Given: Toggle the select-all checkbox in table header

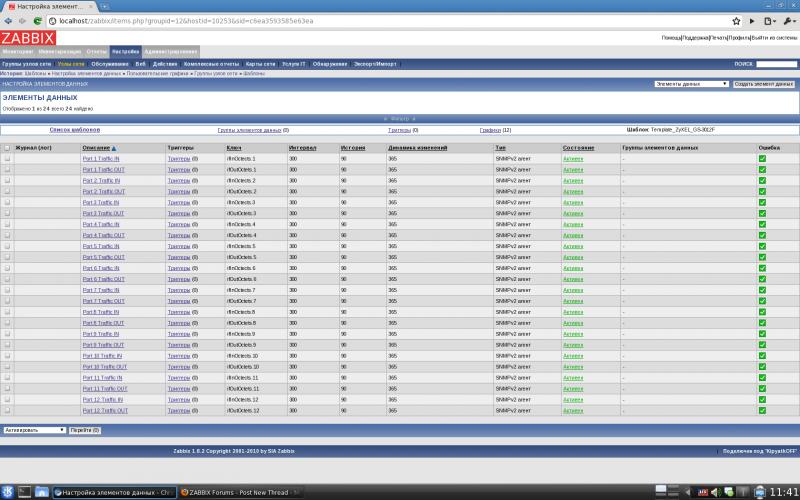Looking at the screenshot, I should (x=7, y=148).
